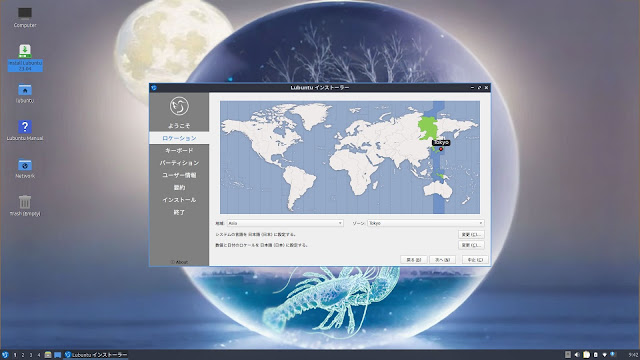640x360 pixels.
Task: Minimize the Lubuntu installer window
Action: 472,87
